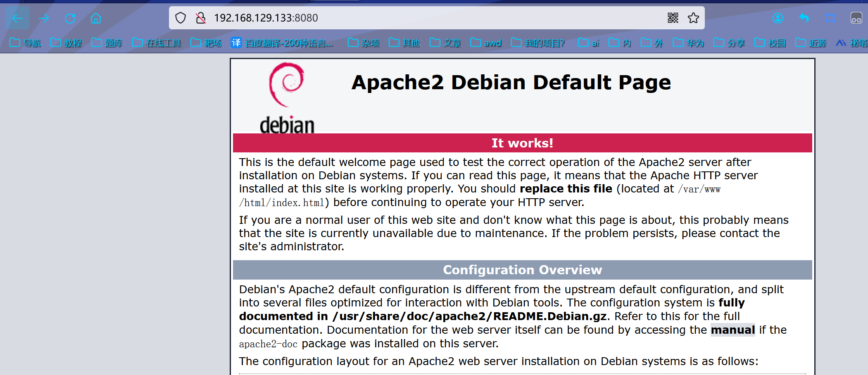
Task: Click the 'It works!' red banner
Action: pyautogui.click(x=523, y=143)
